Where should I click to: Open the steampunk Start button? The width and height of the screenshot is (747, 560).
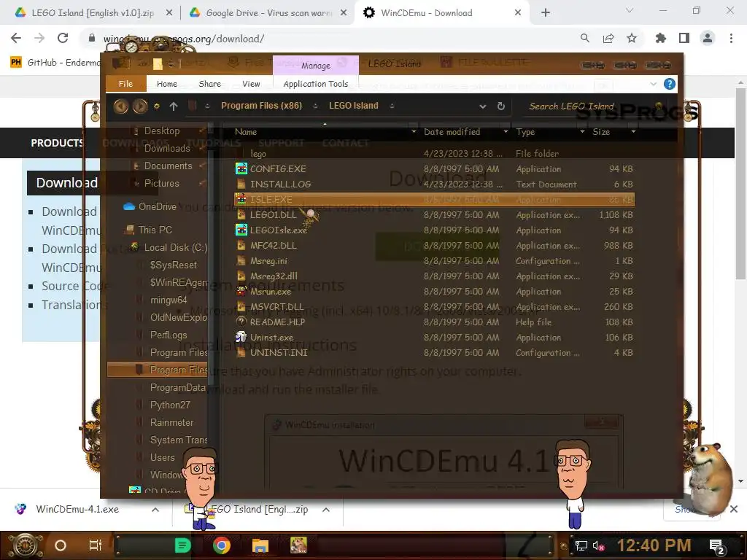(25, 545)
